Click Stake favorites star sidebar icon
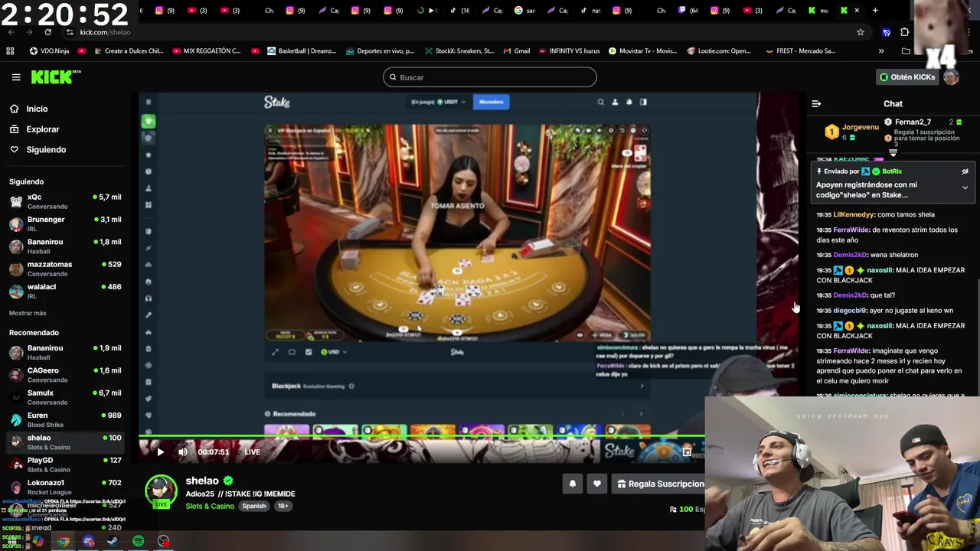980x551 pixels. coord(149,155)
